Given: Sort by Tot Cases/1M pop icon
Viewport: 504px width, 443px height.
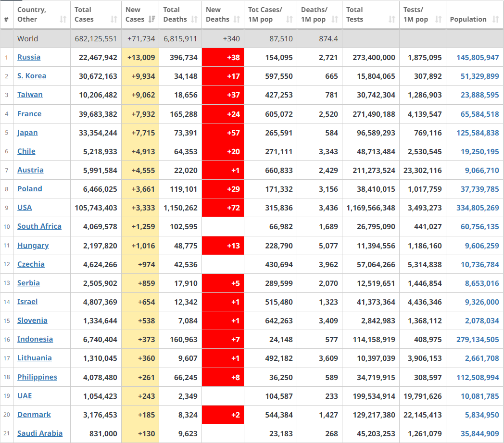Looking at the screenshot, I should point(290,19).
